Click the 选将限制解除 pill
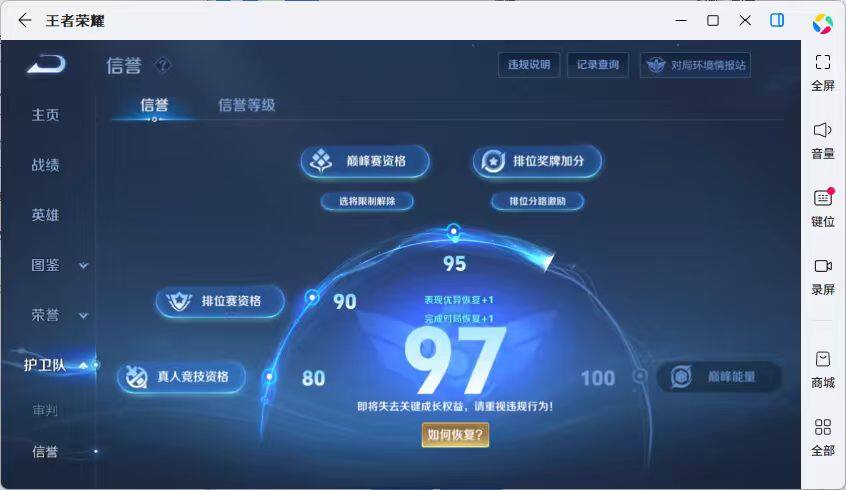The image size is (846, 490). tap(367, 201)
